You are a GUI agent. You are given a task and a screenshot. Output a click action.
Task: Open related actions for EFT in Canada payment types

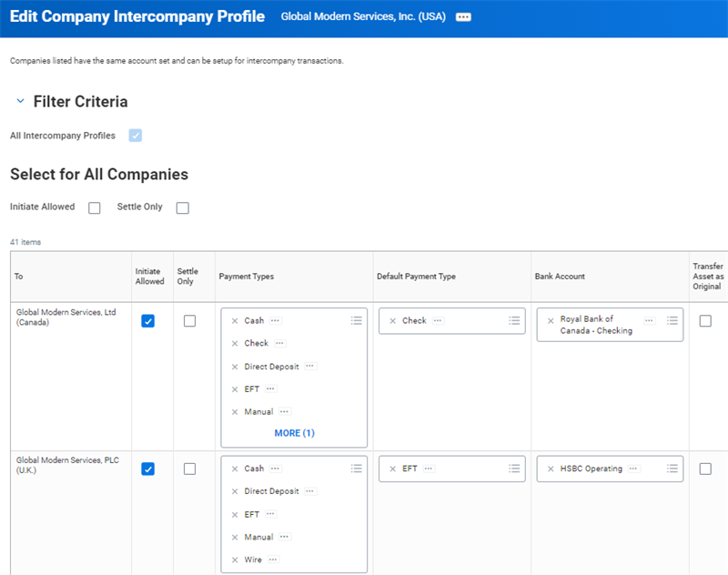270,388
